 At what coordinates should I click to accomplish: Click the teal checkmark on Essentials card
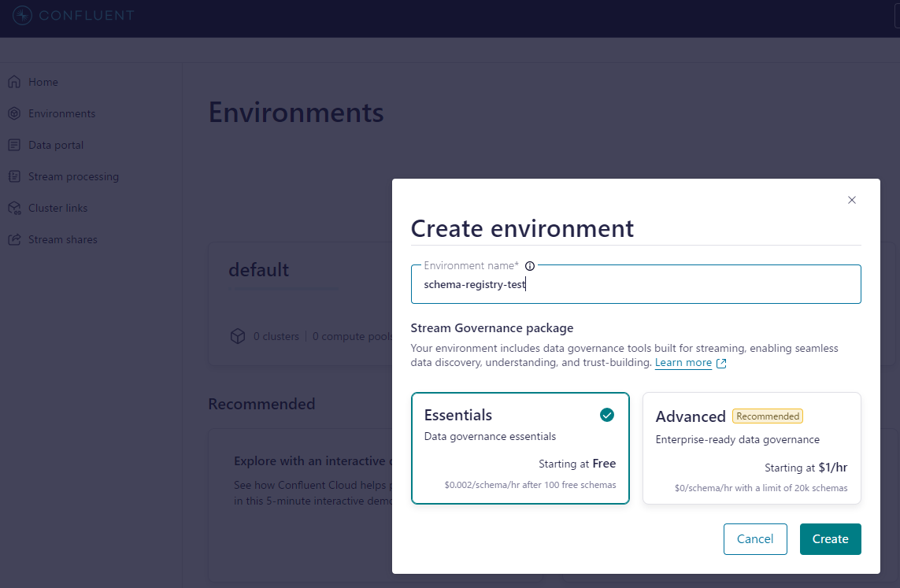click(x=607, y=415)
